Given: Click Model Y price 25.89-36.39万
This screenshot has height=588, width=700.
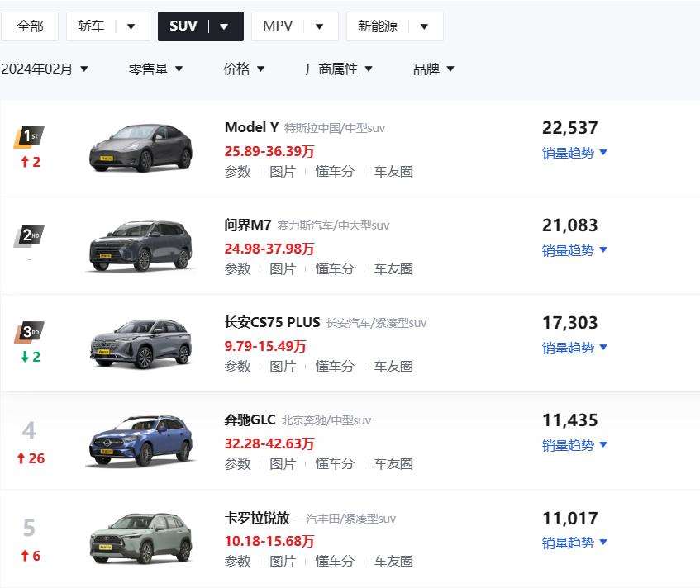Looking at the screenshot, I should (x=269, y=151).
